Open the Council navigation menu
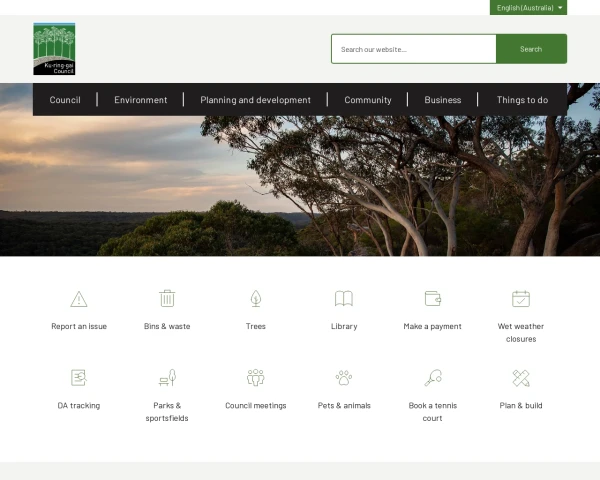 pyautogui.click(x=65, y=100)
